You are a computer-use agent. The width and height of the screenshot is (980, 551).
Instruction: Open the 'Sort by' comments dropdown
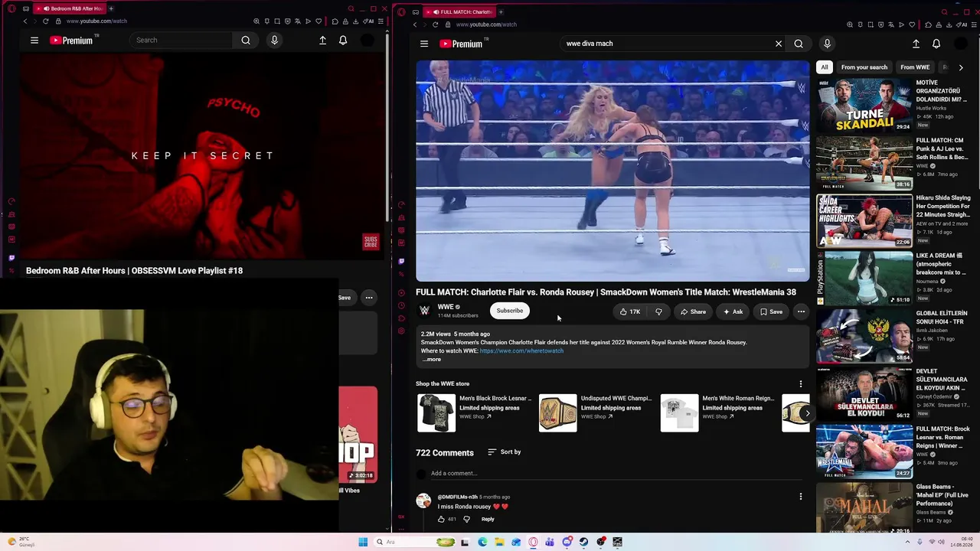tap(504, 452)
